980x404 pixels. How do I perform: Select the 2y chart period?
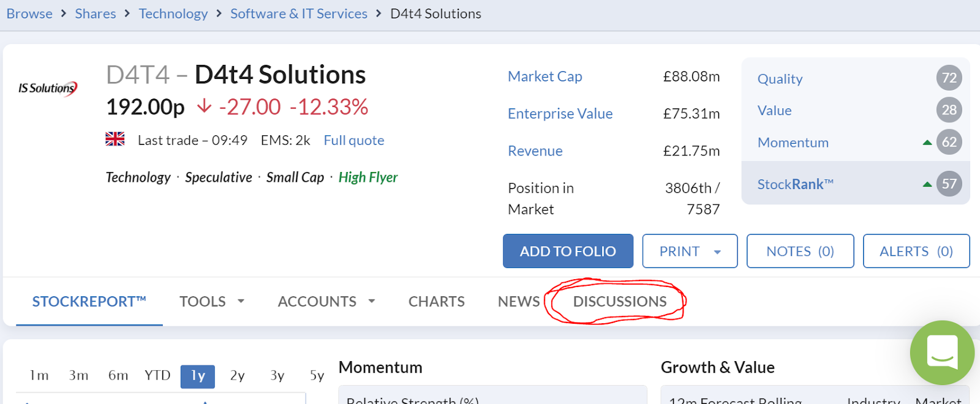click(x=238, y=375)
